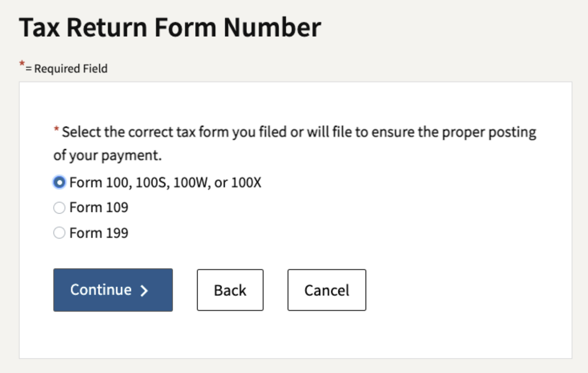588x373 pixels.
Task: Click the red asterisk before Select instruction
Action: pos(56,129)
